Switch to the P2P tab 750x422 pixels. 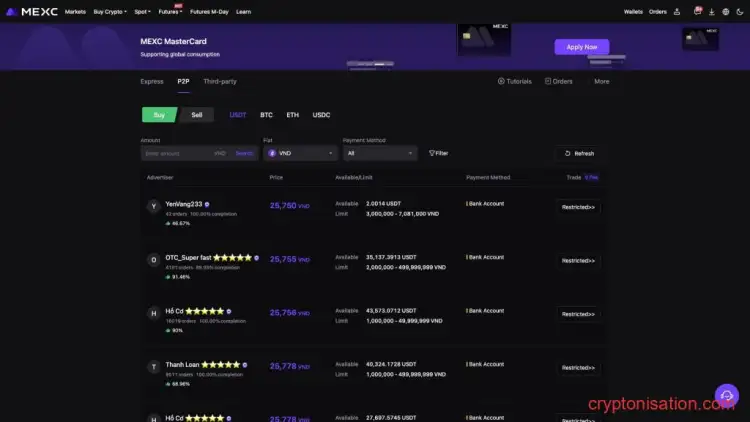pos(183,81)
